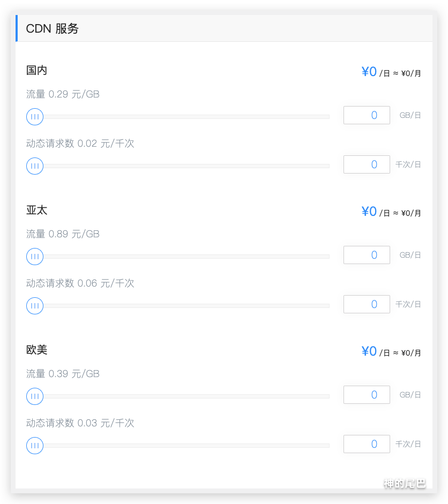
Task: Click the 国内 流量 slider handle
Action: [35, 116]
